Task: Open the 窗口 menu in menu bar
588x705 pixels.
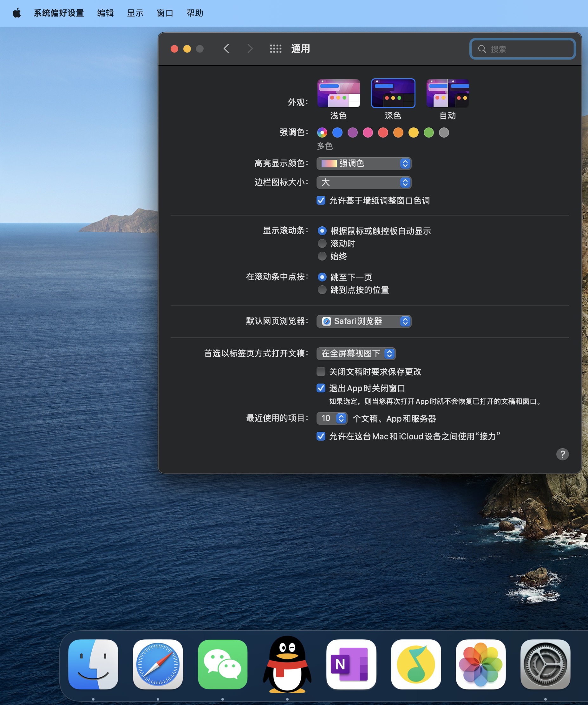Action: (x=165, y=13)
